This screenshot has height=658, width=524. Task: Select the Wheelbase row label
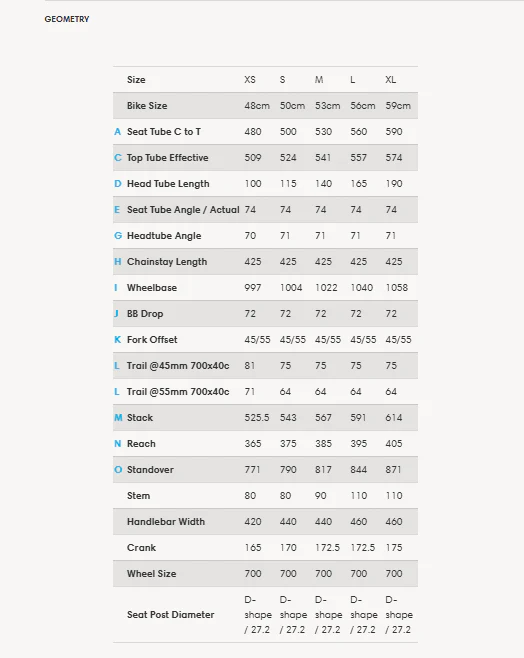152,288
